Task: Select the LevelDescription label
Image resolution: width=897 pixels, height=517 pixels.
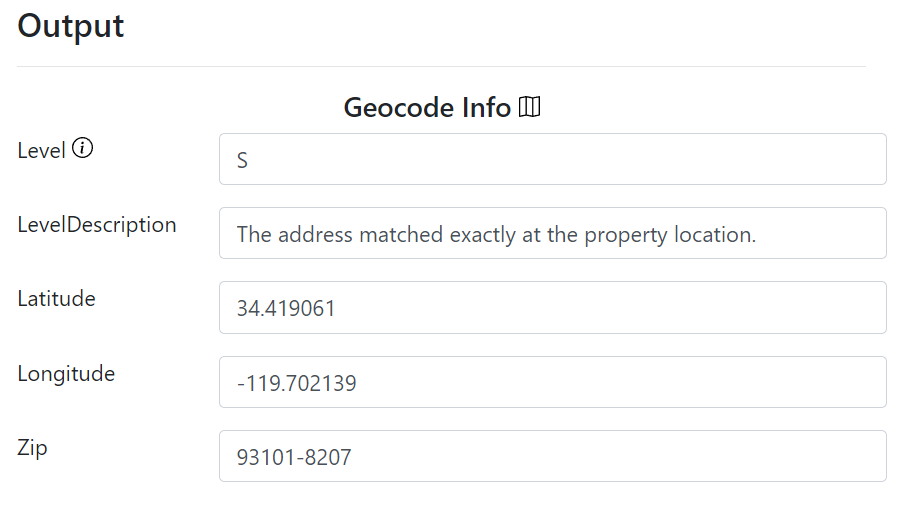Action: click(97, 225)
